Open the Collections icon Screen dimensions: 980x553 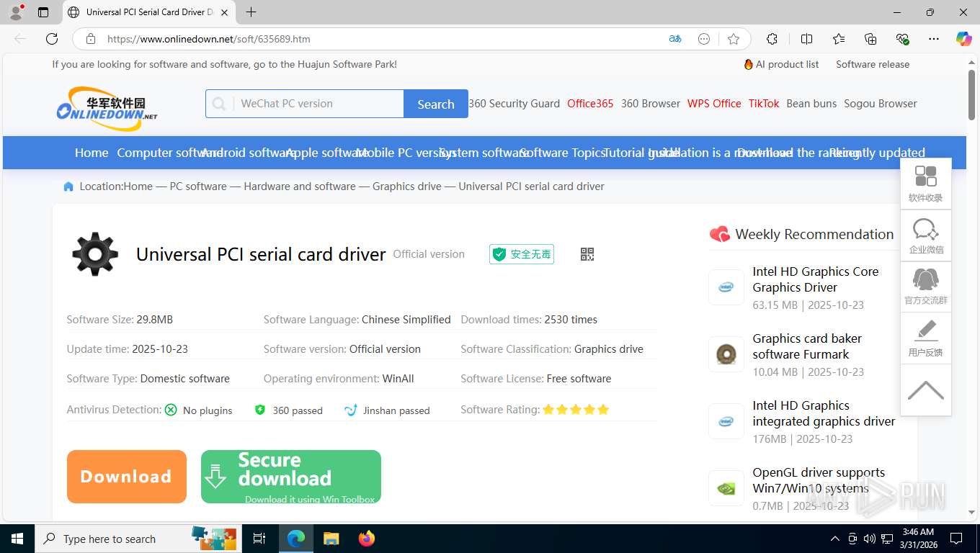(x=870, y=39)
